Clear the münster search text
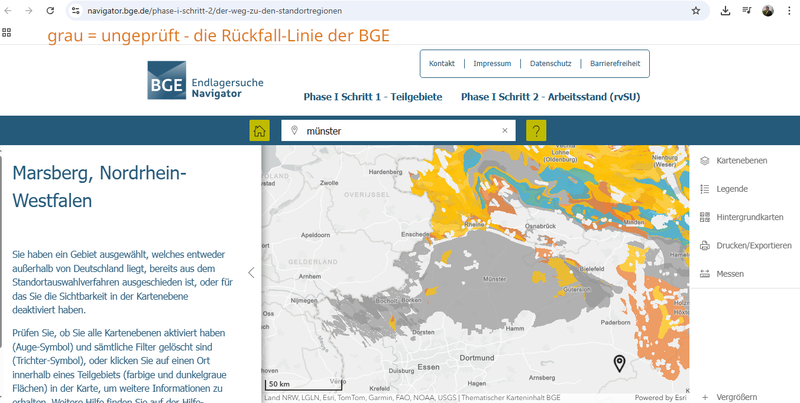The image size is (800, 403). tap(505, 131)
